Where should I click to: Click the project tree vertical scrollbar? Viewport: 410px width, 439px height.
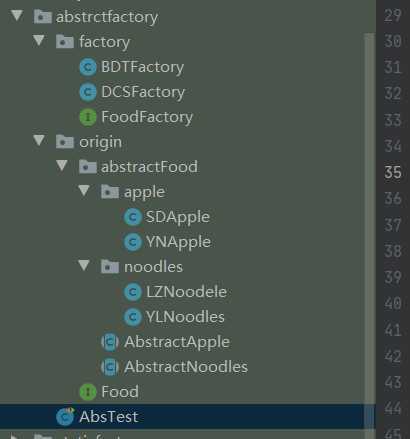point(369,230)
